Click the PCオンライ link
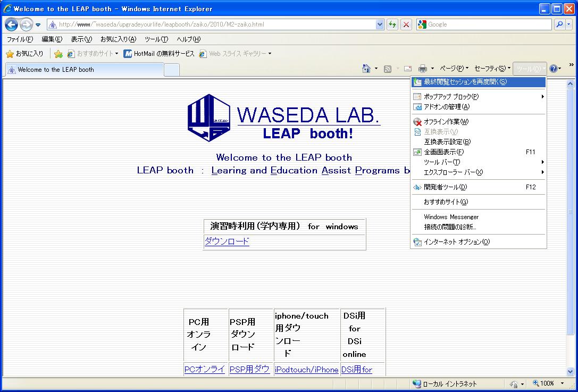578x392 pixels. pos(205,370)
